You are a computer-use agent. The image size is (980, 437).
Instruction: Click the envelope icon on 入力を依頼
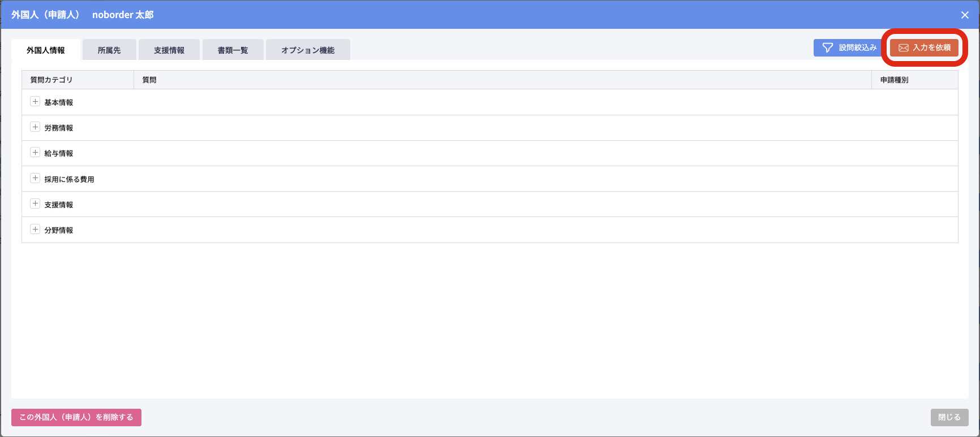point(904,48)
